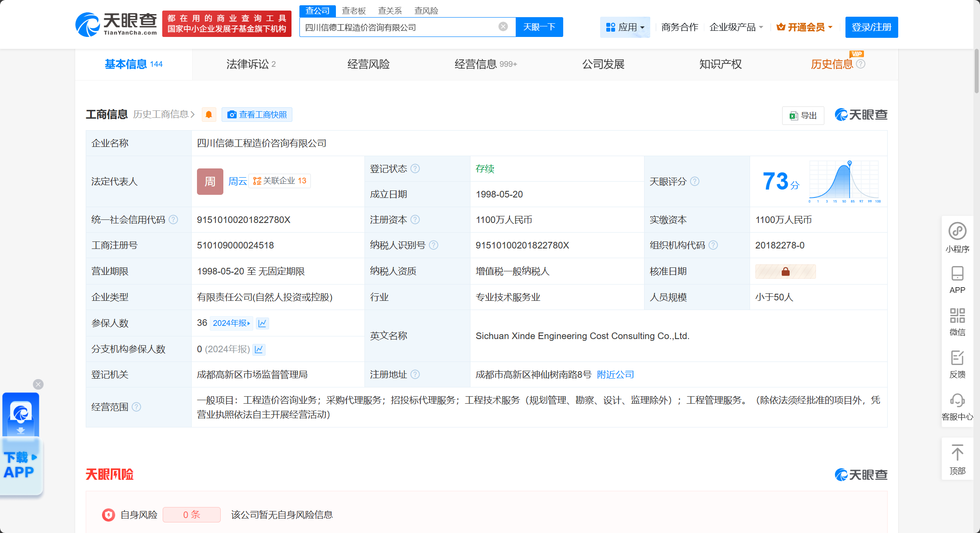Open the 分支机构参保人数 trend chart icon

[x=259, y=349]
